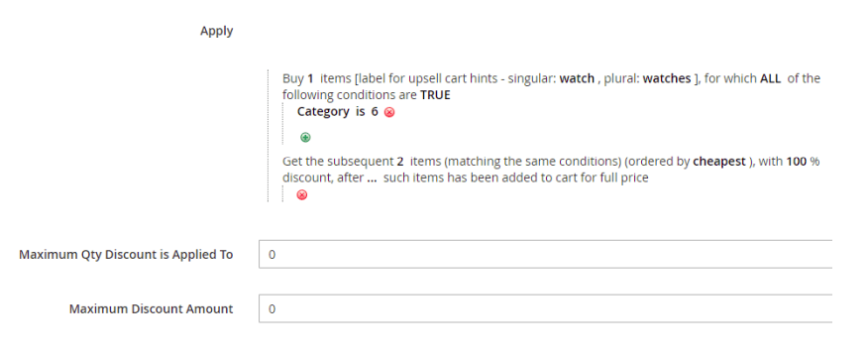868x357 pixels.
Task: Change the ALL aggregator option
Action: pos(770,78)
